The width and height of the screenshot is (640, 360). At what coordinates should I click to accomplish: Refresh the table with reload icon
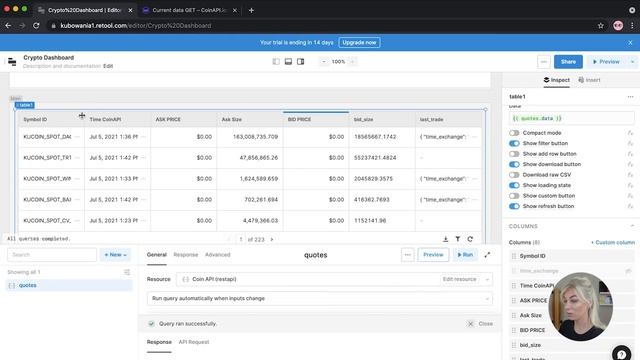pos(470,239)
